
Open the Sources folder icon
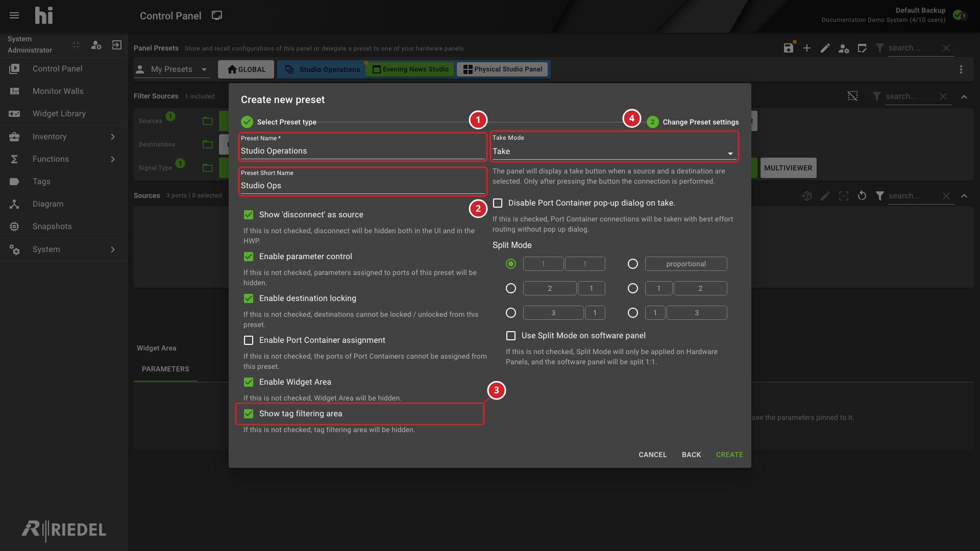tap(208, 121)
